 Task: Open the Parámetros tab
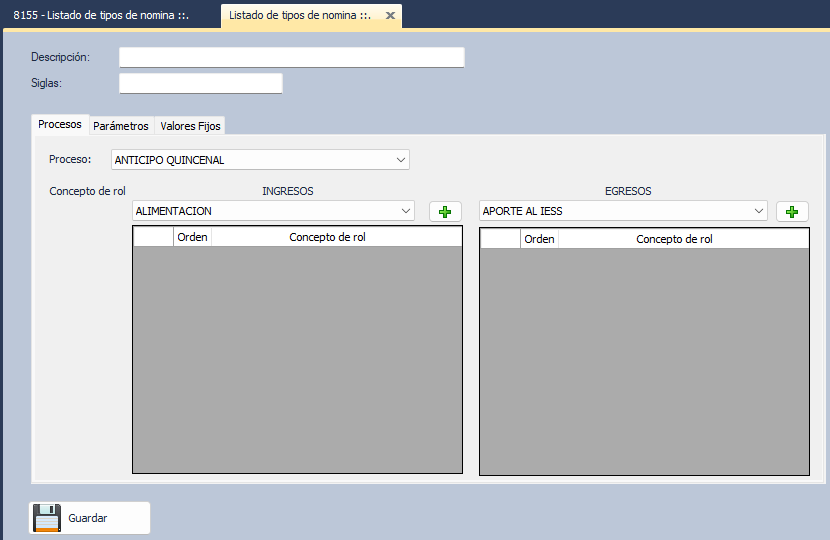(121, 126)
